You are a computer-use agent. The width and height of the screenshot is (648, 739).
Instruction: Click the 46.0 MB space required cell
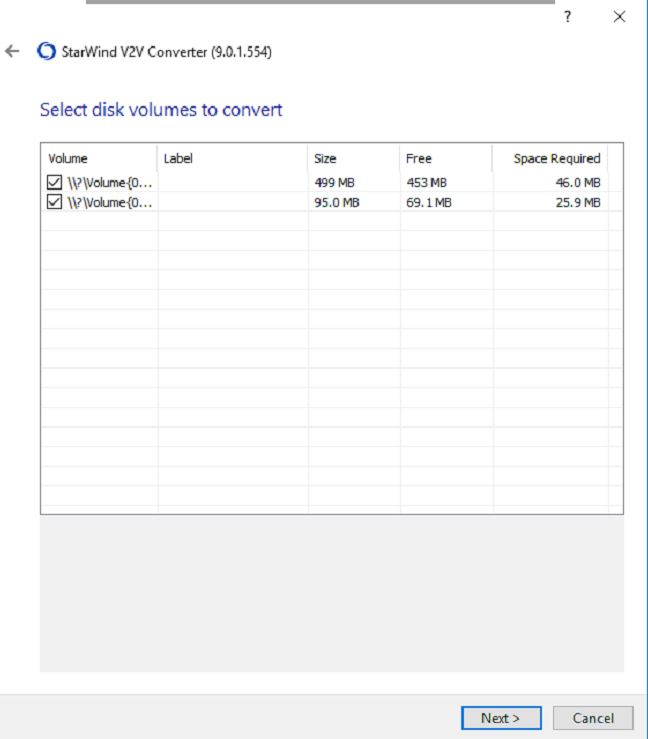click(x=578, y=182)
